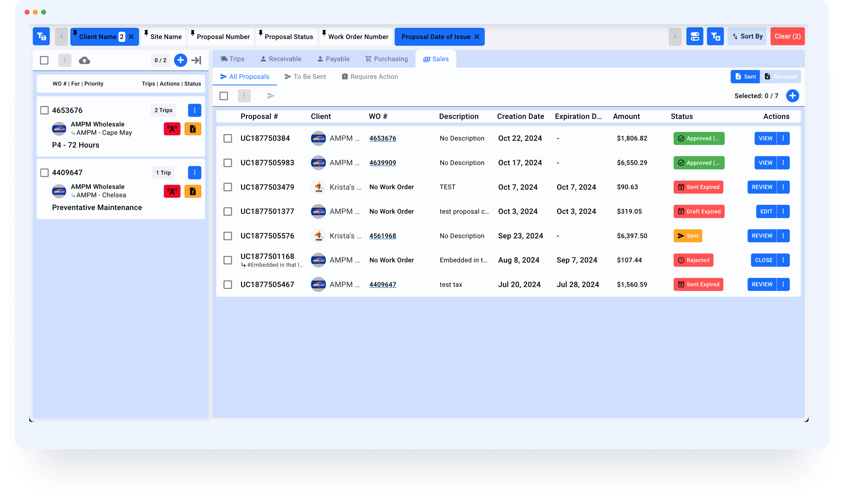This screenshot has width=844, height=504.
Task: Switch to the Trips tab
Action: [233, 59]
